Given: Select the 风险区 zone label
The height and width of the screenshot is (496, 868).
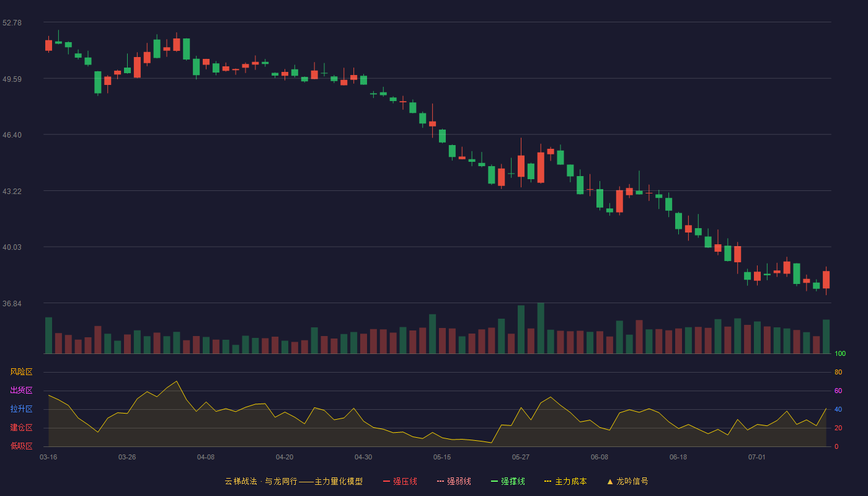Looking at the screenshot, I should point(21,372).
